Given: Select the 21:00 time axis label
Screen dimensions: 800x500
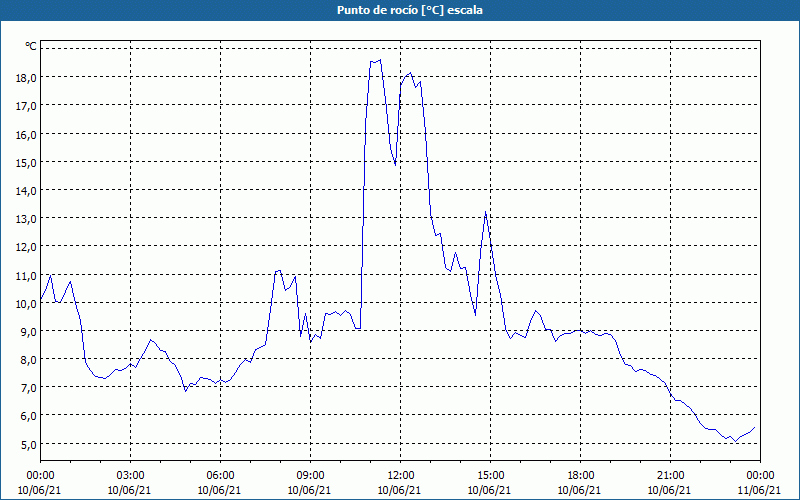Looking at the screenshot, I should [x=670, y=476].
